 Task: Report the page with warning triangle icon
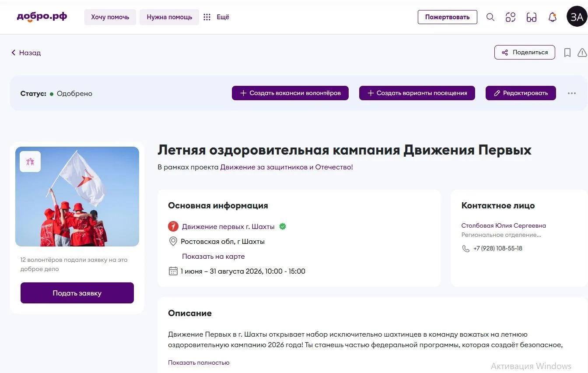[582, 53]
